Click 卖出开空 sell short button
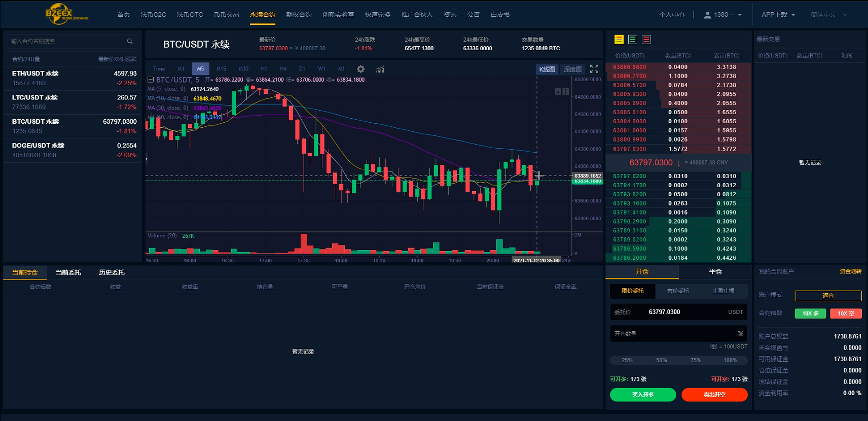868x421 pixels. pos(714,395)
